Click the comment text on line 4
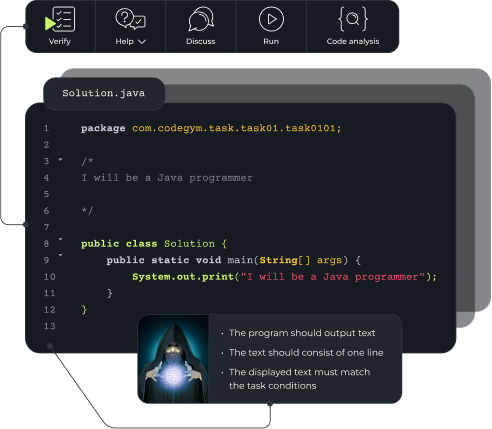The height and width of the screenshot is (429, 492). pos(167,178)
